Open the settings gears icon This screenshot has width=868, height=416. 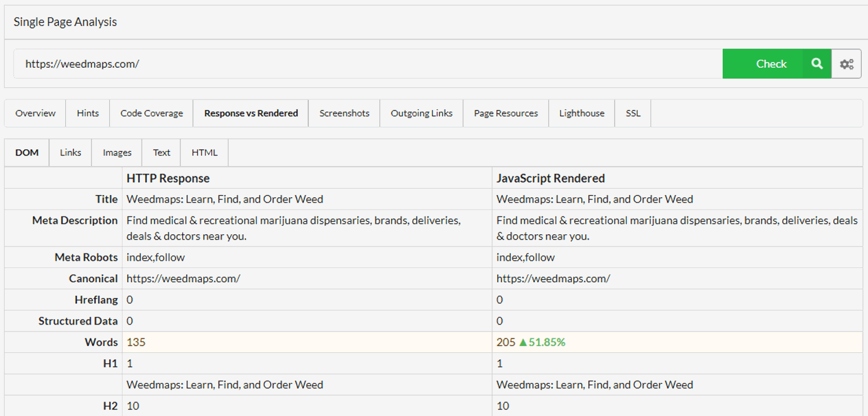point(846,64)
